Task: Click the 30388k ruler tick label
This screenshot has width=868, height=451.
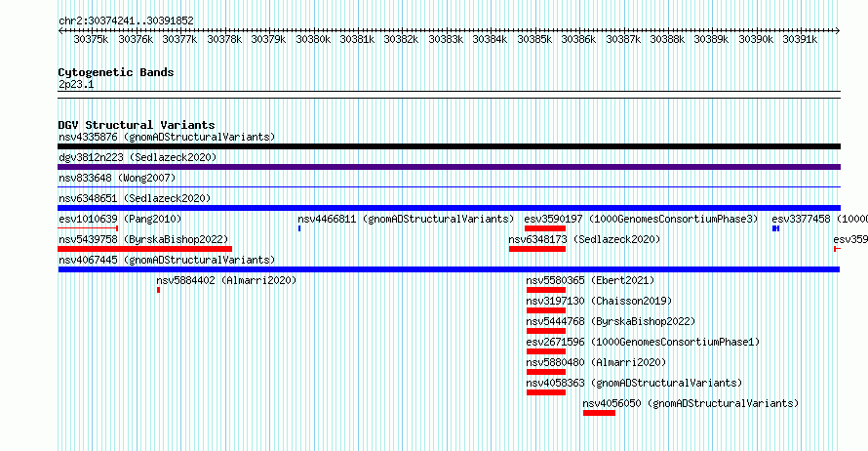Action: (667, 39)
